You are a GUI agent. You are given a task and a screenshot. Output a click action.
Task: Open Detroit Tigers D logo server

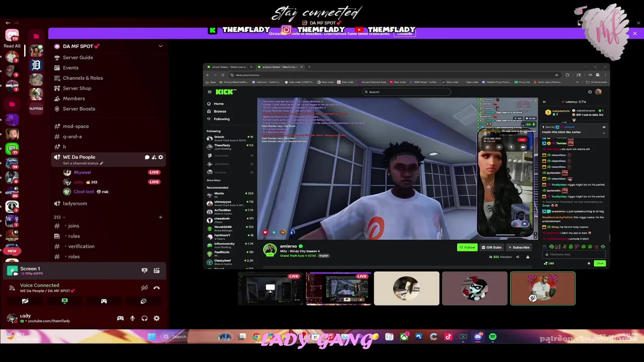tap(36, 65)
